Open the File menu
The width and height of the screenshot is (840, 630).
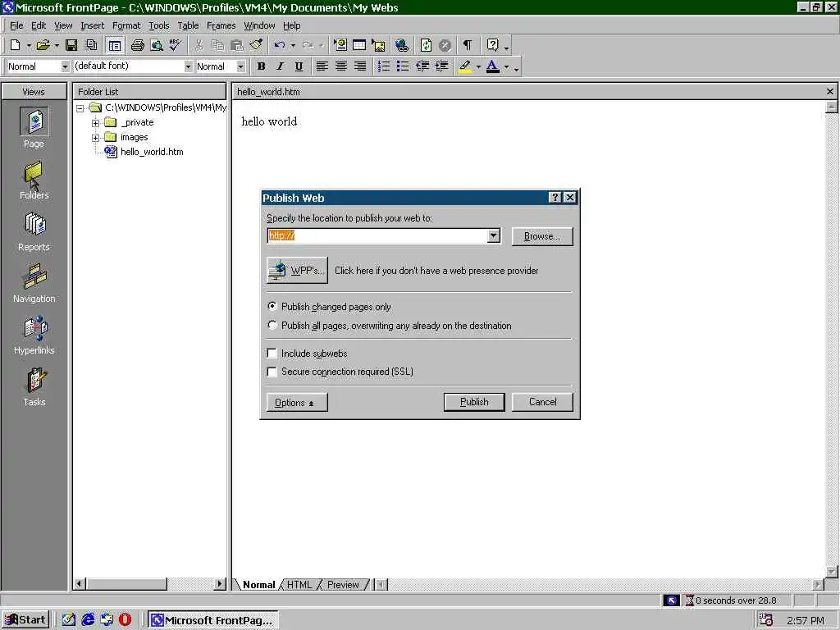[16, 25]
